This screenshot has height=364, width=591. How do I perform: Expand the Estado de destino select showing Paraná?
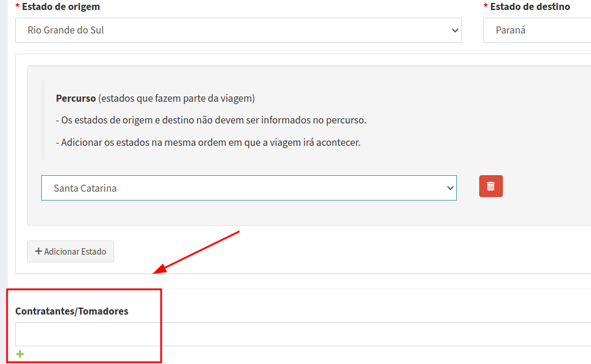coord(536,30)
